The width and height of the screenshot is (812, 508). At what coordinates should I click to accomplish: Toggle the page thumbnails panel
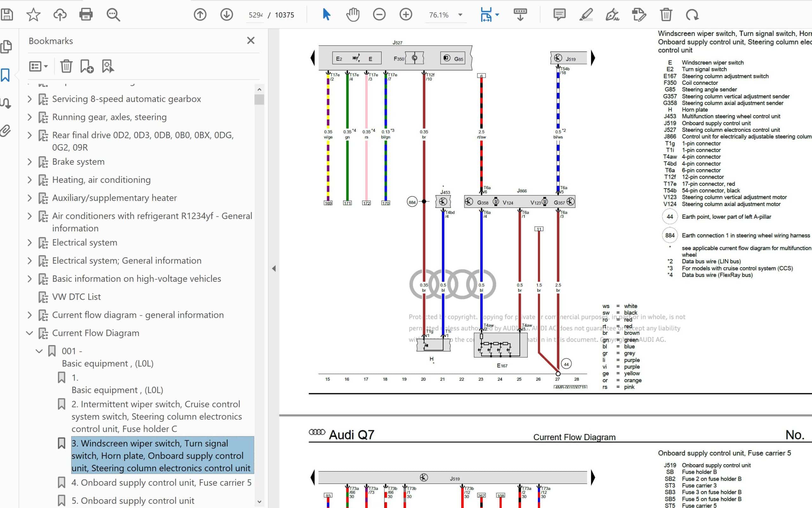[x=6, y=47]
